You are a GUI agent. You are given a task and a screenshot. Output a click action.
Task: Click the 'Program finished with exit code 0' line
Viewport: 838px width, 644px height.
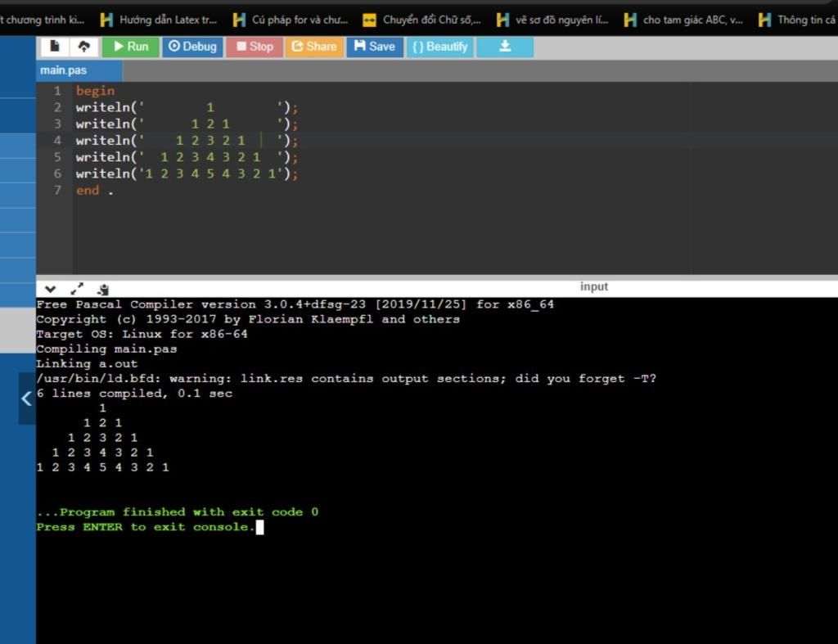tap(178, 512)
